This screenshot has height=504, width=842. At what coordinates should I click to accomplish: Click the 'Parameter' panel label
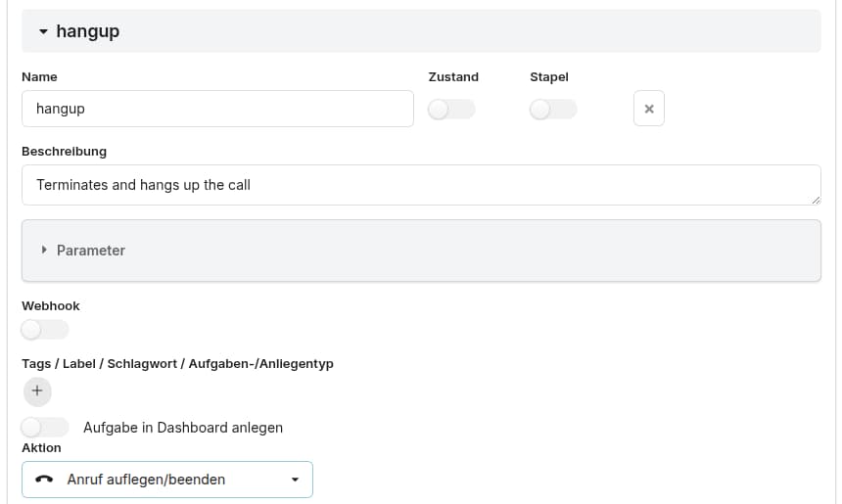coord(91,251)
